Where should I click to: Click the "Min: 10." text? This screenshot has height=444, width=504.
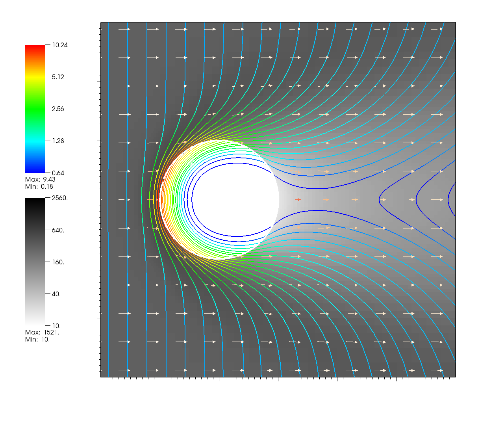coord(37,340)
